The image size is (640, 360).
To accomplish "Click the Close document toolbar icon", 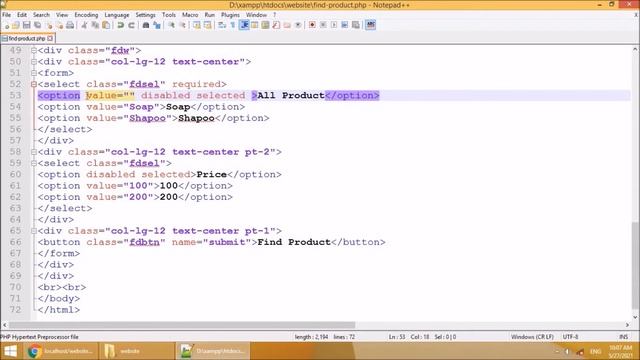I will tap(49, 25).
